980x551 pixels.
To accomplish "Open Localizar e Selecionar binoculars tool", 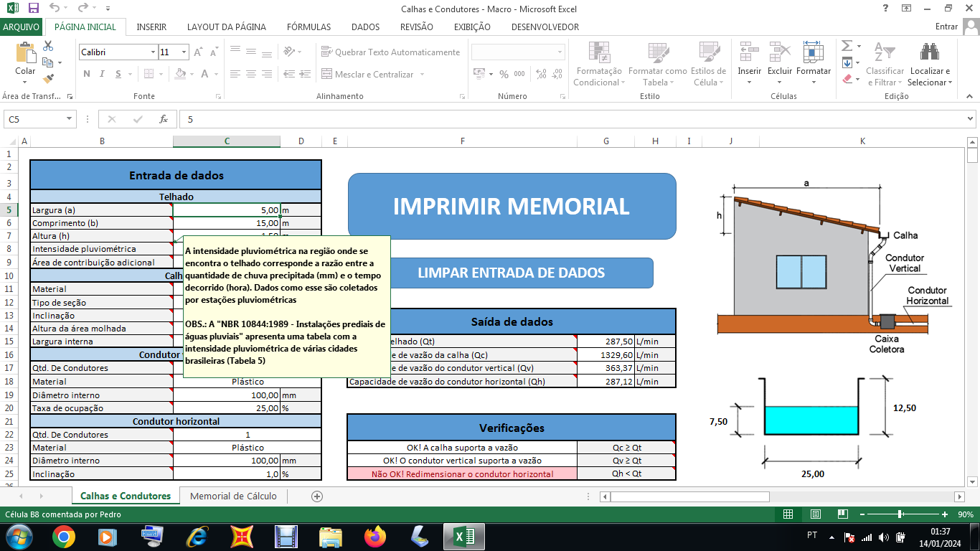I will (x=930, y=52).
